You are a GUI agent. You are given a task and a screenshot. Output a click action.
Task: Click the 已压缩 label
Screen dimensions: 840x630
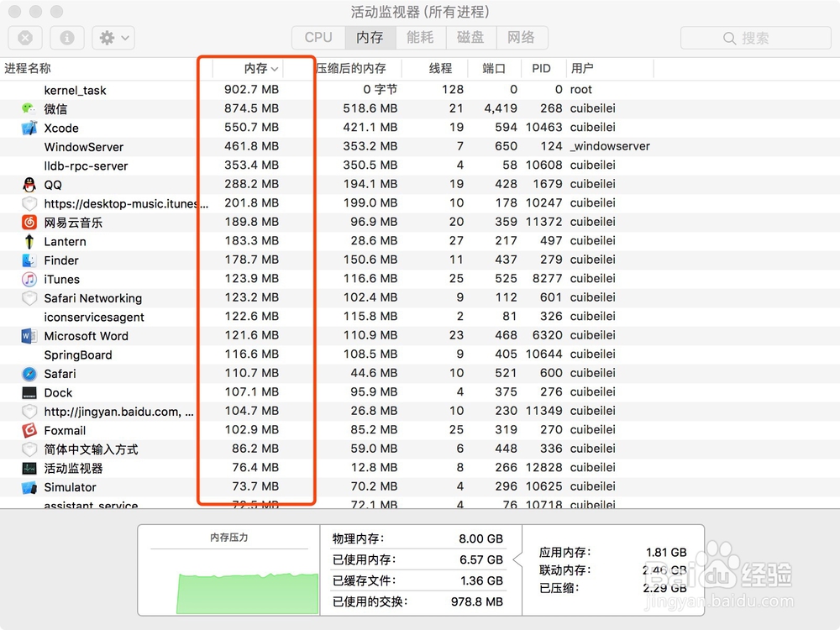pyautogui.click(x=559, y=588)
